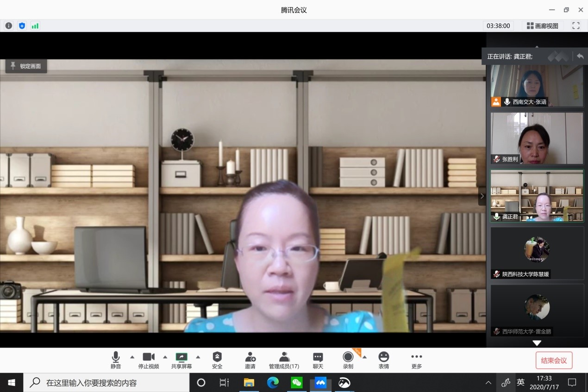Click the 结束会议 end meeting button

554,361
